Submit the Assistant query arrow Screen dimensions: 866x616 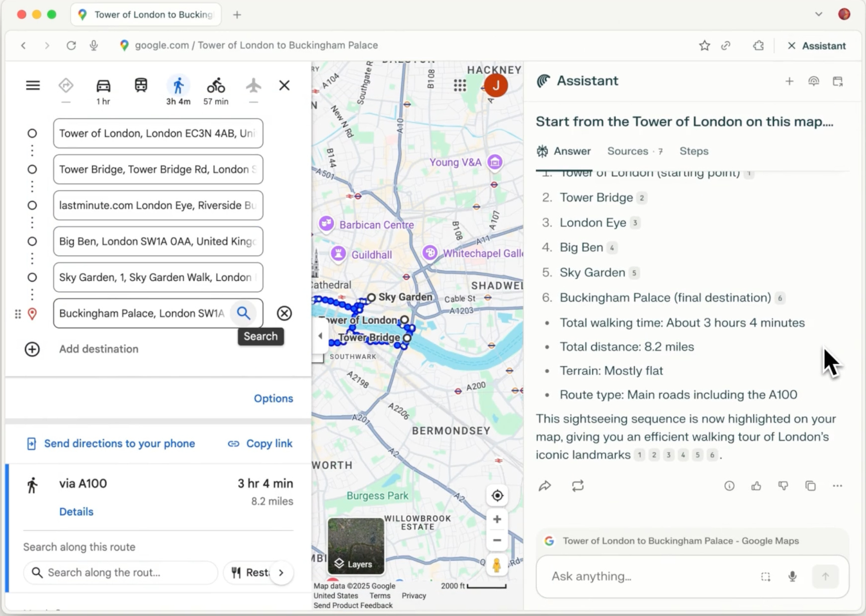pyautogui.click(x=825, y=576)
